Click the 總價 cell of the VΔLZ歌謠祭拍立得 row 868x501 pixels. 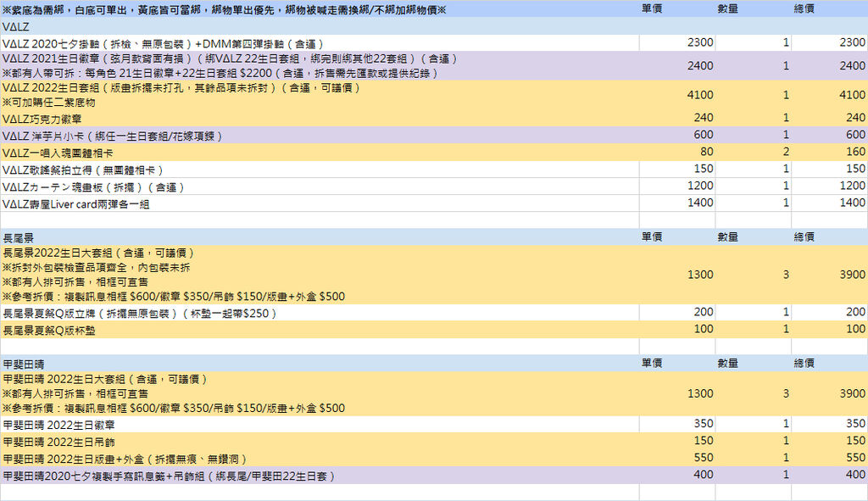point(830,170)
